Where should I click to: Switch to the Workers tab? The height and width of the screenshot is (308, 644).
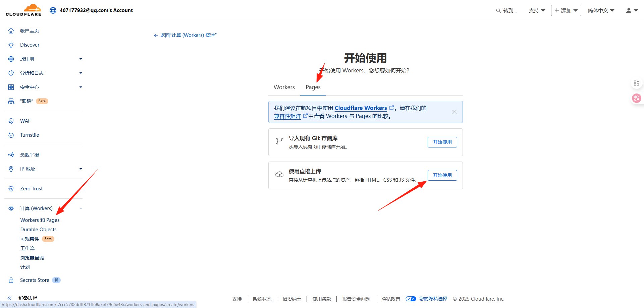tap(284, 87)
